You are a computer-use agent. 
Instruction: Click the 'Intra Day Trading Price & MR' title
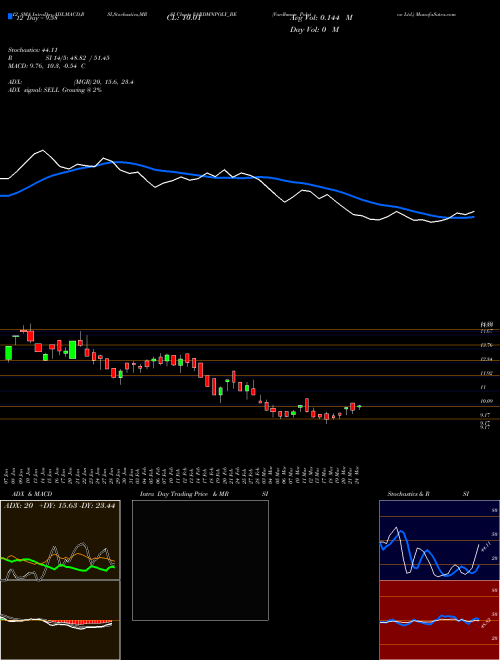(x=184, y=494)
